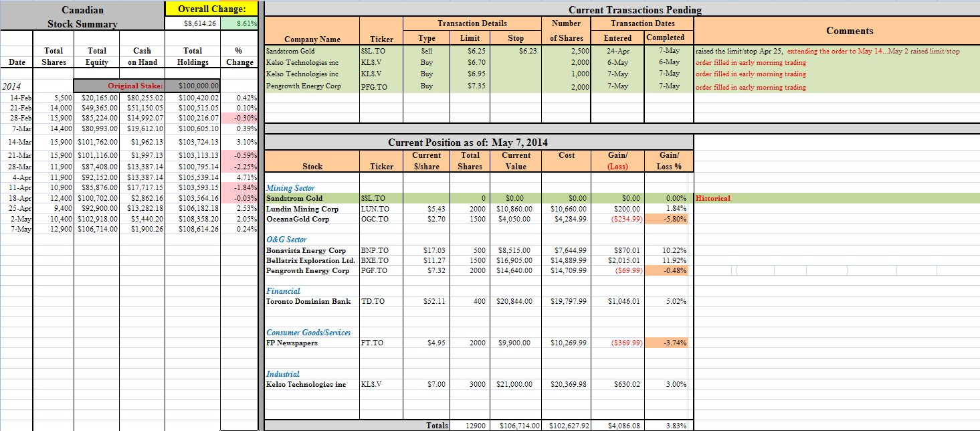980x431 pixels.
Task: Select the -2.25% change cell
Action: point(239,167)
